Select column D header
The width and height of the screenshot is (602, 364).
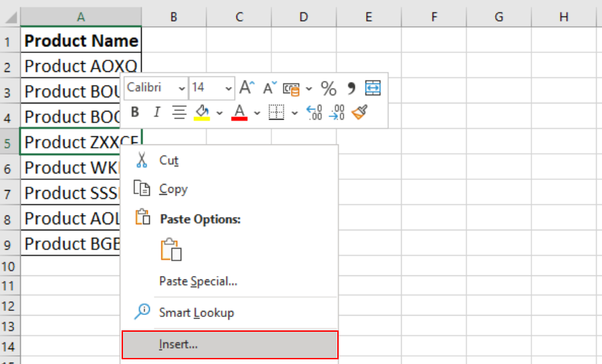click(304, 17)
